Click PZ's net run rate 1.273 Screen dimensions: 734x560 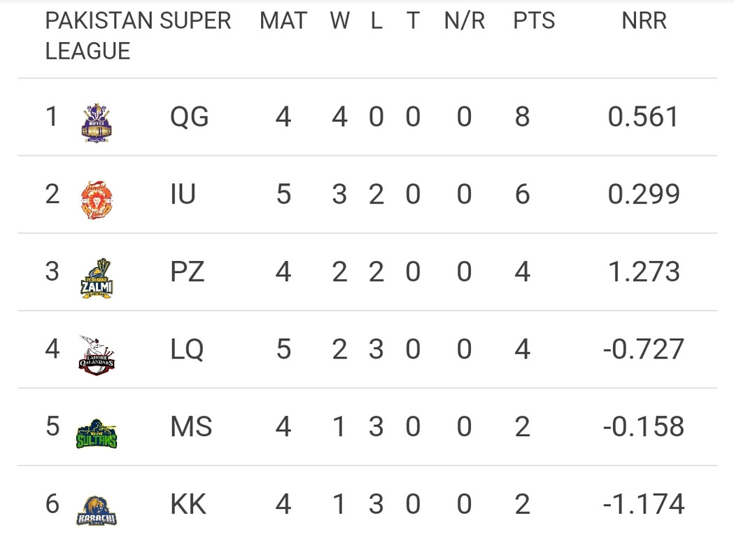click(x=644, y=272)
